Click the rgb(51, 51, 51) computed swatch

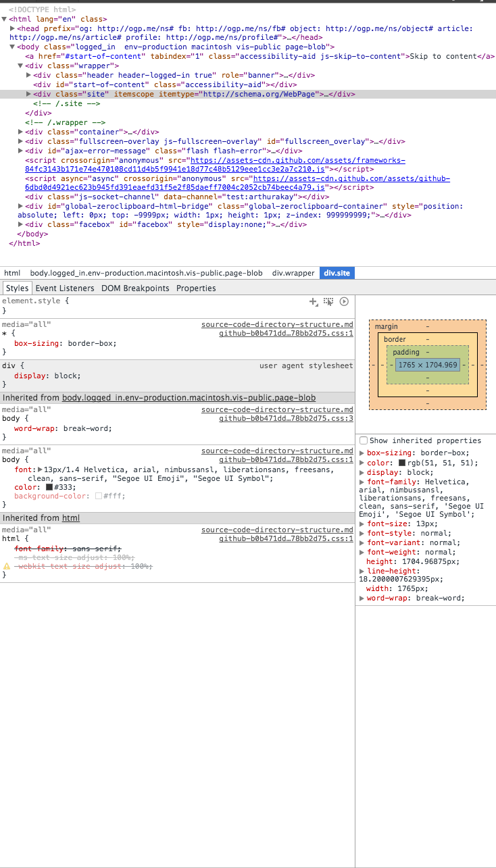pos(402,463)
